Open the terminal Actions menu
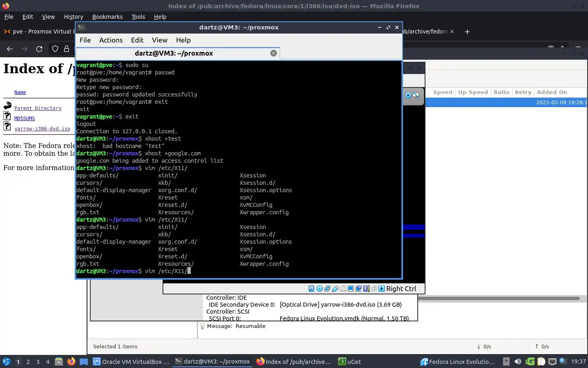Image resolution: width=588 pixels, height=368 pixels. tap(111, 40)
